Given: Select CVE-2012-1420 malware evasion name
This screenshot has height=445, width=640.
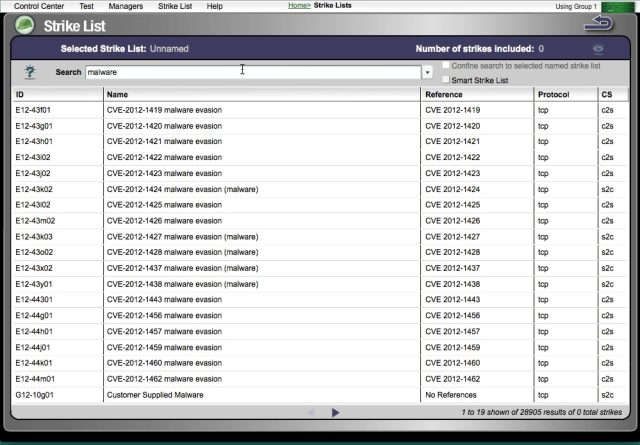Looking at the screenshot, I should pos(164,126).
